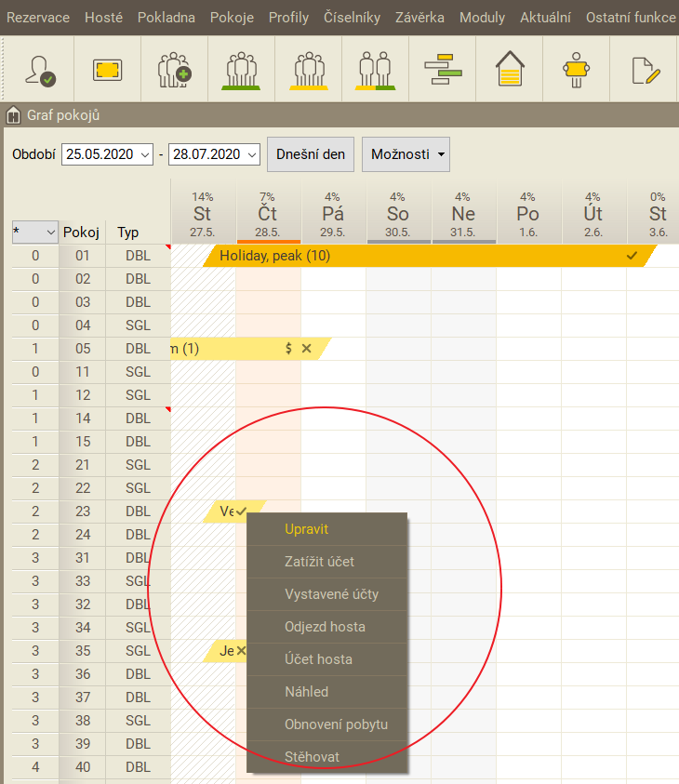Click the X icon on room 05 reservation
Image resolution: width=679 pixels, height=784 pixels.
coord(307,349)
